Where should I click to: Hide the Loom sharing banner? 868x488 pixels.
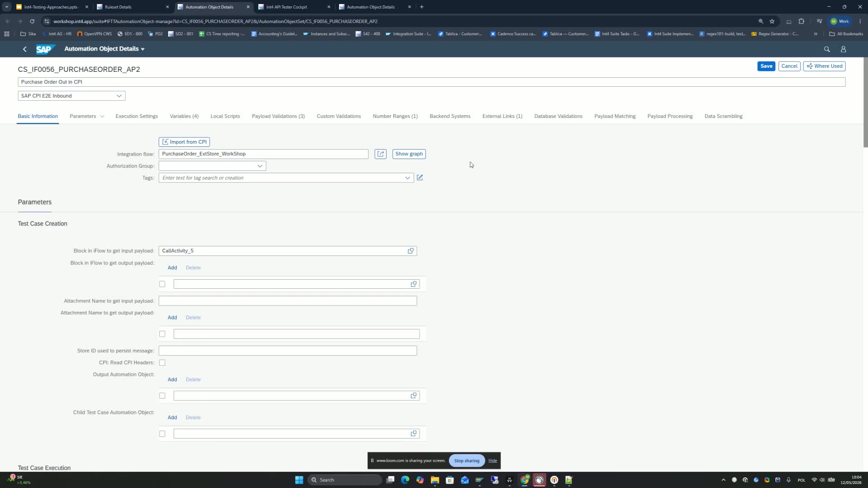[x=492, y=460]
